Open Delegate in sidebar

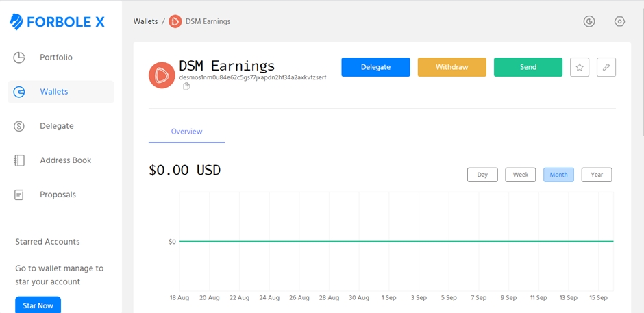(57, 126)
